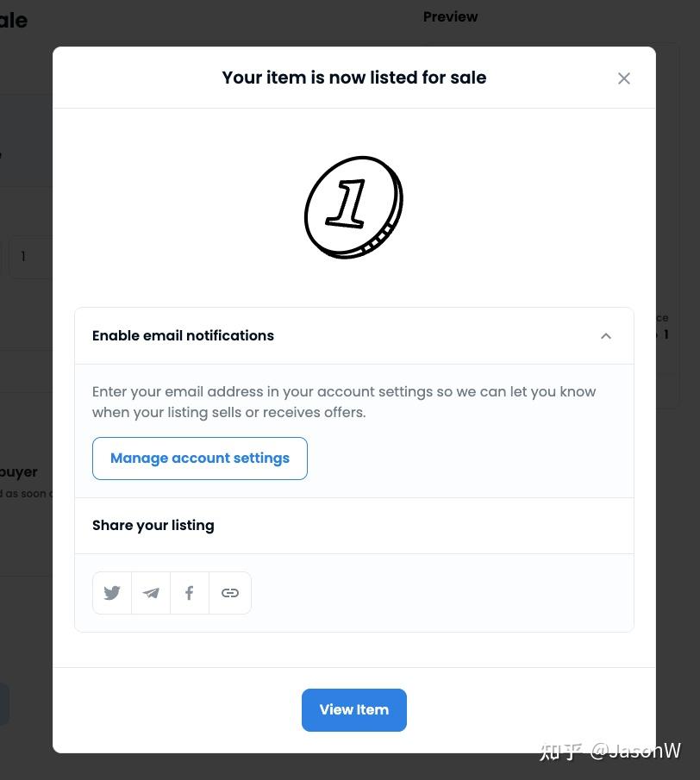
Task: Collapse email notifications using the chevron arrow
Action: click(605, 336)
